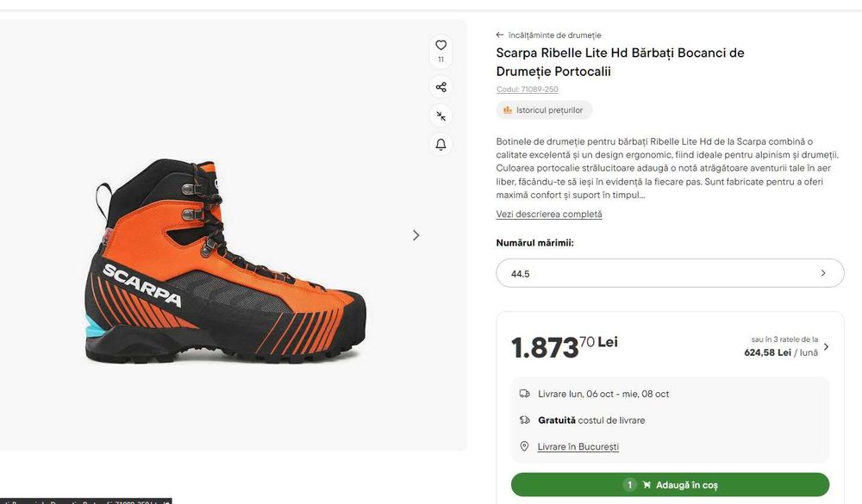Screen dimensions: 862x504
Task: Open the size selector showing 44.5
Action: coord(670,273)
